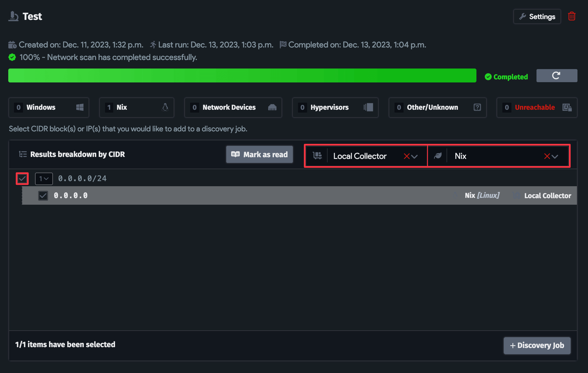
Task: Click the Hypervisors server icon
Action: (368, 107)
